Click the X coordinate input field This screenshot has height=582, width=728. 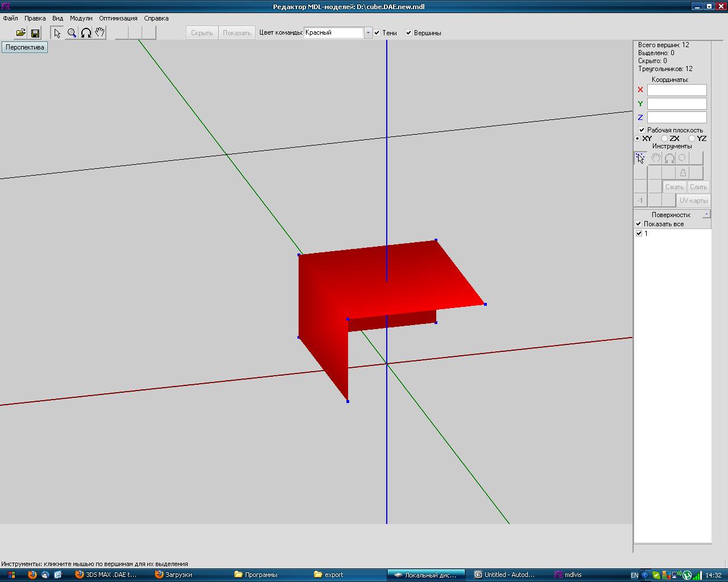677,90
